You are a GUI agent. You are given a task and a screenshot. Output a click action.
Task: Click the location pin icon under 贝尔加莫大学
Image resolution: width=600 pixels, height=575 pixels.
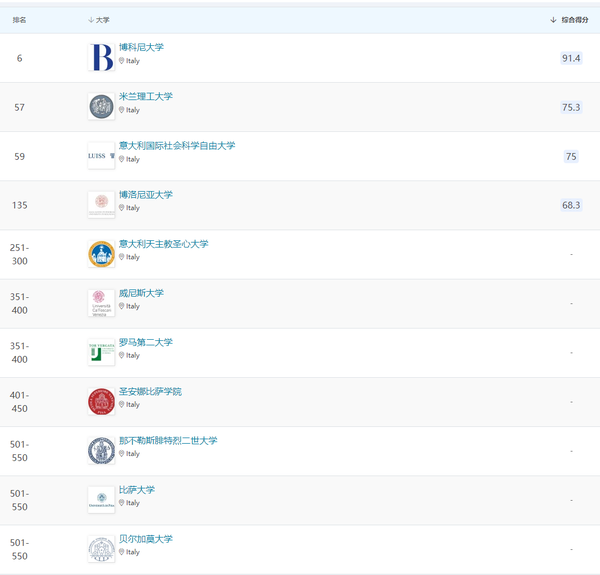tap(121, 552)
